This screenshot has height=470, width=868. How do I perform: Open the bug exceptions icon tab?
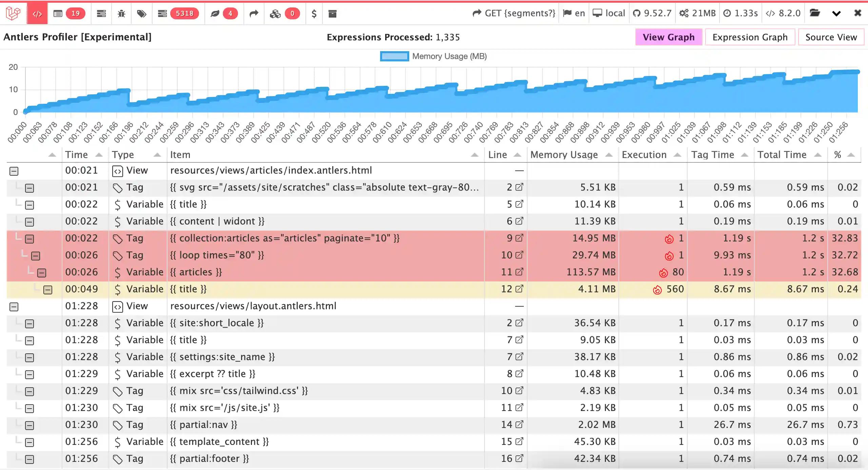point(121,14)
